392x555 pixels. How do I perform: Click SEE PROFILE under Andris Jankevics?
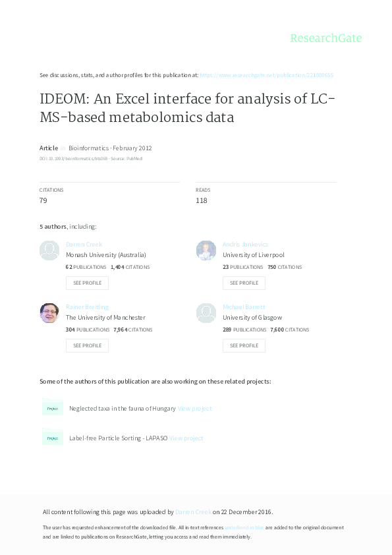[244, 283]
